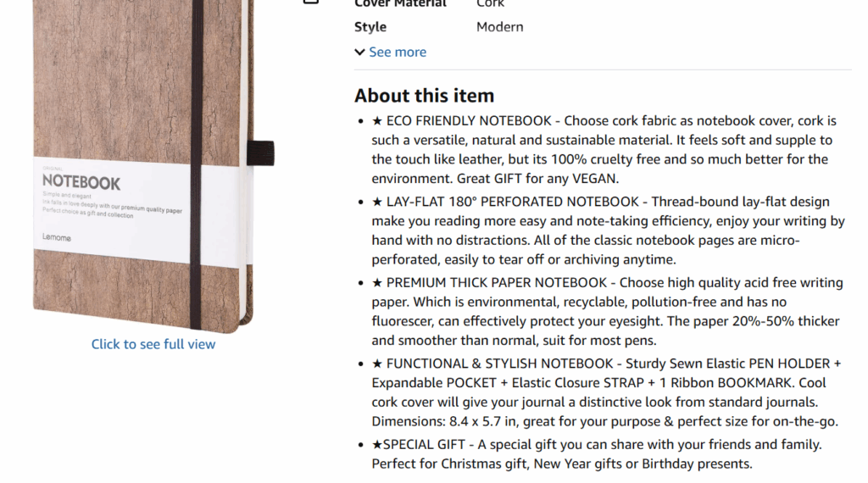
Task: Click the star icon before FUNCTIONAL & STYLISH
Action: point(378,364)
